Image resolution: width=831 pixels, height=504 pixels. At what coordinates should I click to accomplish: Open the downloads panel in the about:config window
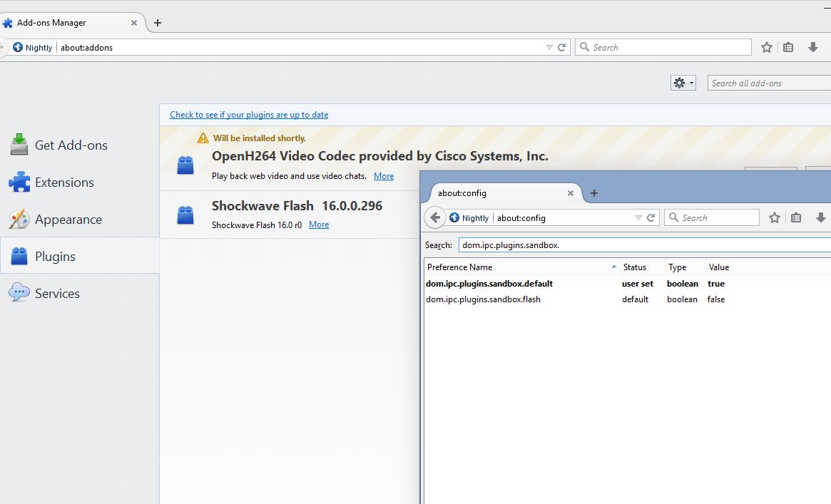point(821,217)
